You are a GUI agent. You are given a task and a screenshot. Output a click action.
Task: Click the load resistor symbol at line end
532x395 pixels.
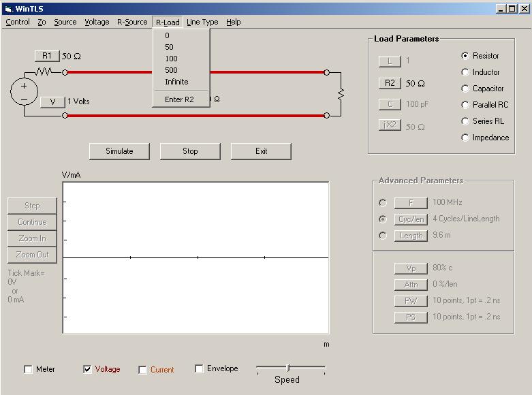pyautogui.click(x=341, y=94)
